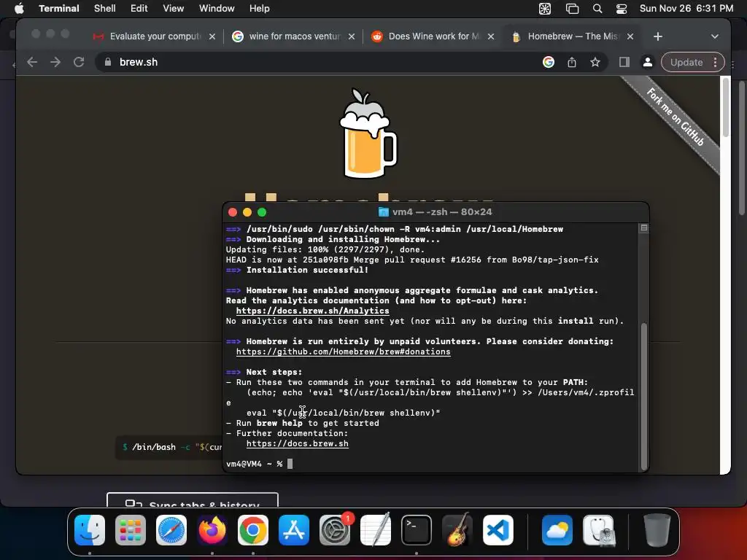
Task: Open the Chrome three-dot menu
Action: [715, 62]
